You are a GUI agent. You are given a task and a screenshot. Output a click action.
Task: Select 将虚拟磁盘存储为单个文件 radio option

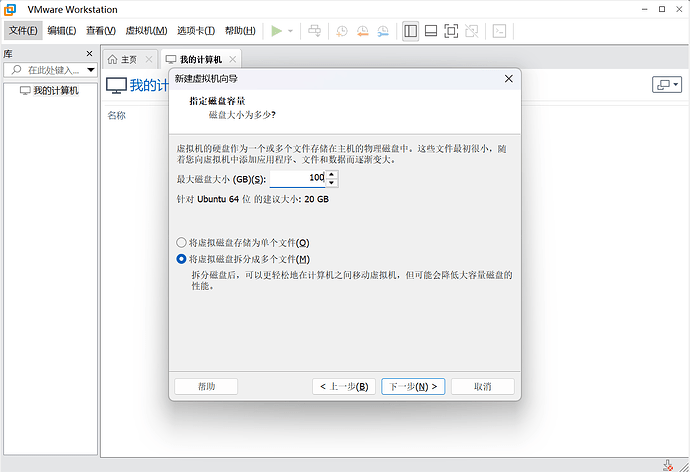click(x=181, y=242)
